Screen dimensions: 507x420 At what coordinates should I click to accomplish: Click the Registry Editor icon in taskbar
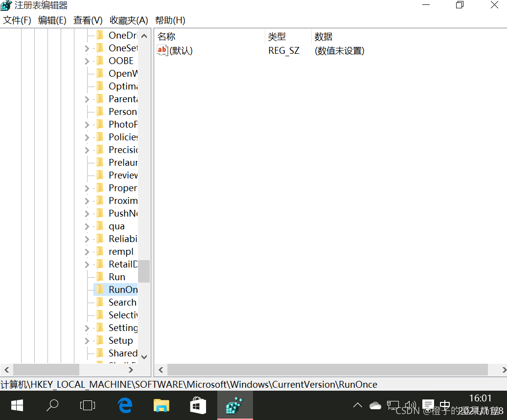point(235,405)
